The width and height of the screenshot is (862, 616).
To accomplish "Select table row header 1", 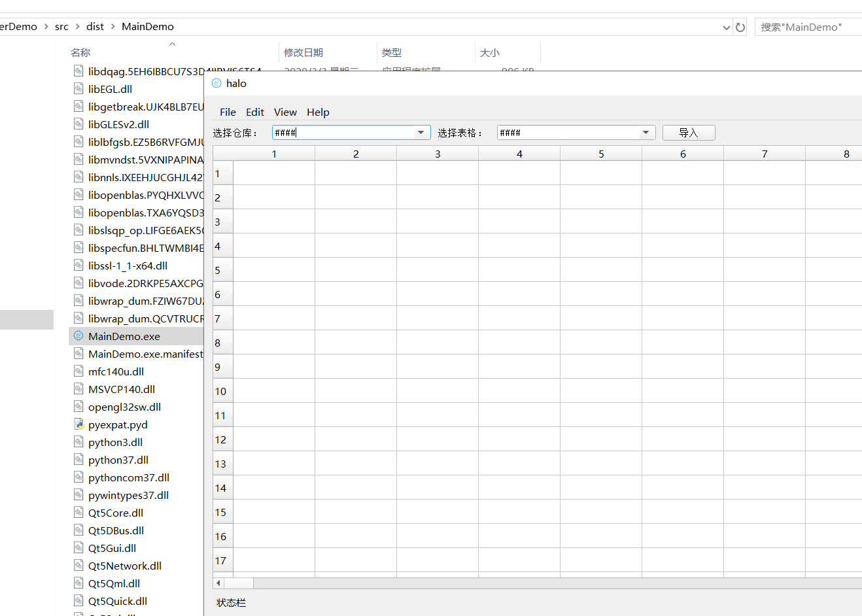I will pos(223,173).
